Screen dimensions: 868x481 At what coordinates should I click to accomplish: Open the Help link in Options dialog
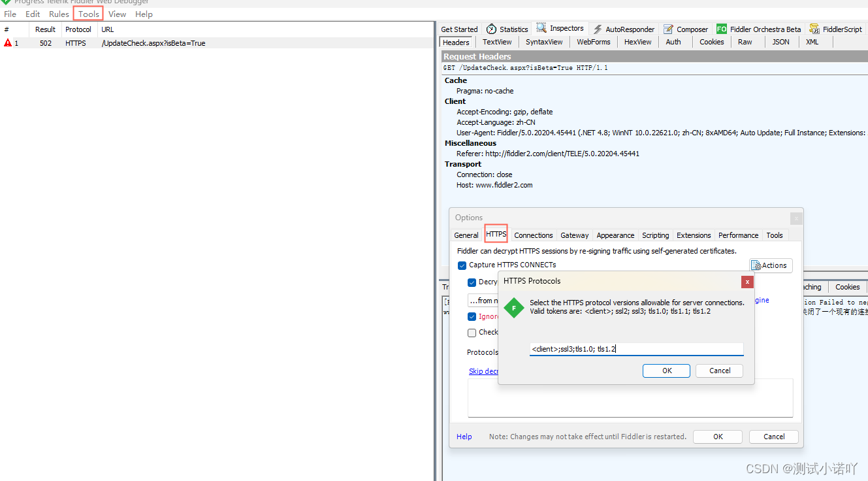[464, 437]
